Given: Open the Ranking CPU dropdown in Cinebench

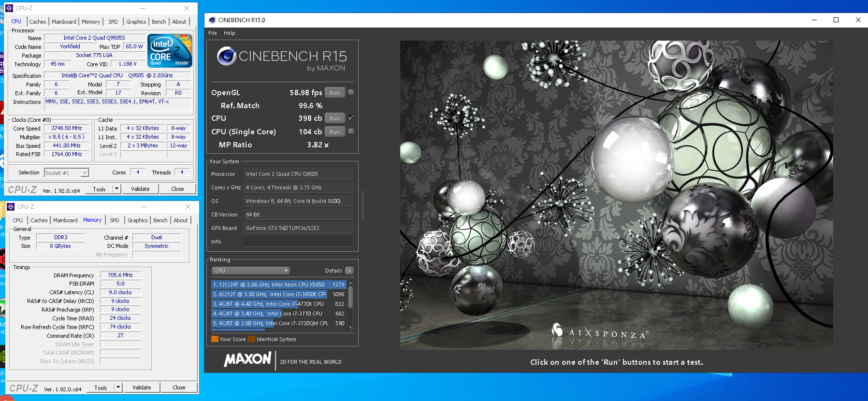Looking at the screenshot, I should click(x=251, y=271).
